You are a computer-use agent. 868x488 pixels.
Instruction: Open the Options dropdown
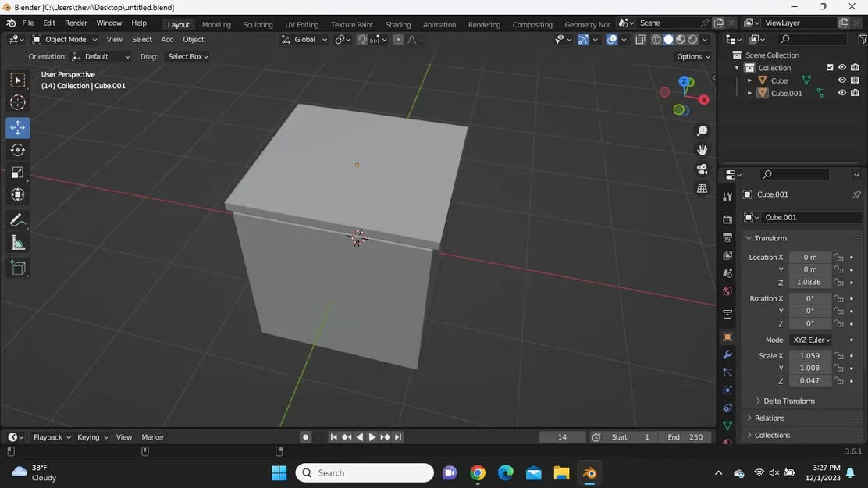pyautogui.click(x=693, y=56)
